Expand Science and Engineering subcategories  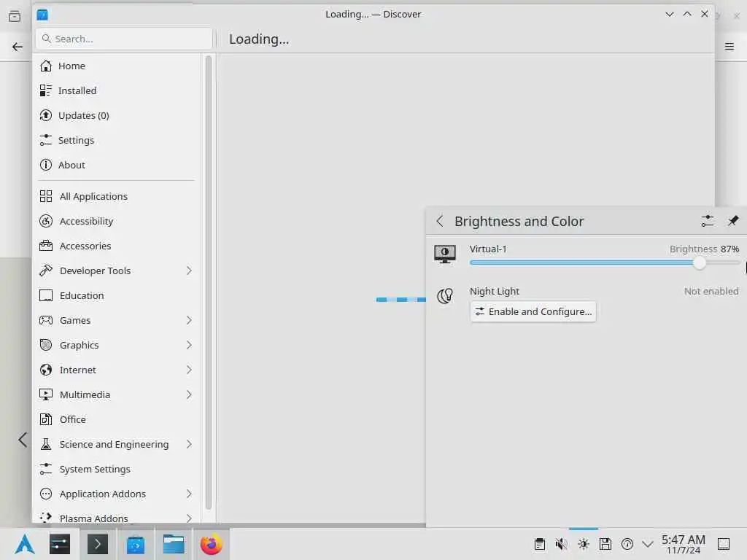click(189, 444)
